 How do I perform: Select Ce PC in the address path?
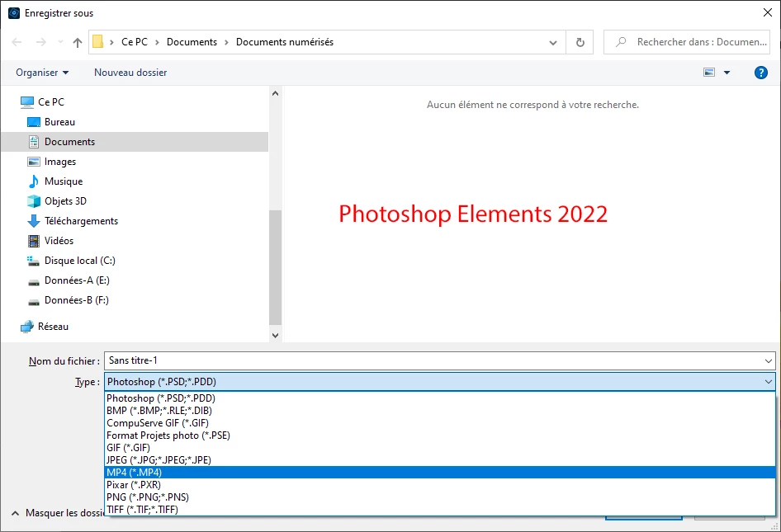click(x=135, y=42)
